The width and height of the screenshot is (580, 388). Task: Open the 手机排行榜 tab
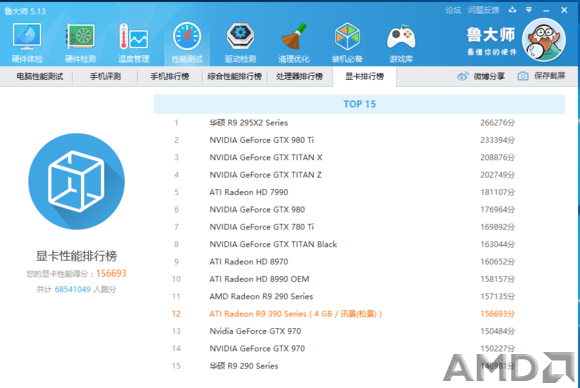click(170, 76)
